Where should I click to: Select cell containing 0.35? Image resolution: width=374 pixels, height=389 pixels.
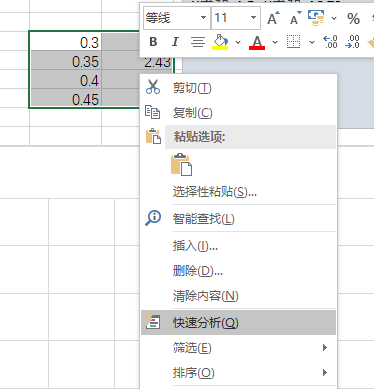point(66,60)
